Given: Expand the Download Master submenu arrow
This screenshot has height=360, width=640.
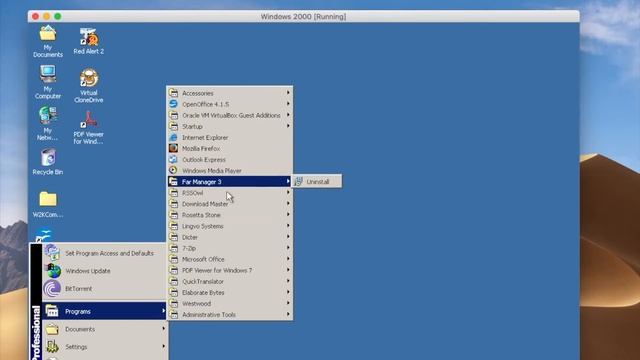Looking at the screenshot, I should coord(288,204).
